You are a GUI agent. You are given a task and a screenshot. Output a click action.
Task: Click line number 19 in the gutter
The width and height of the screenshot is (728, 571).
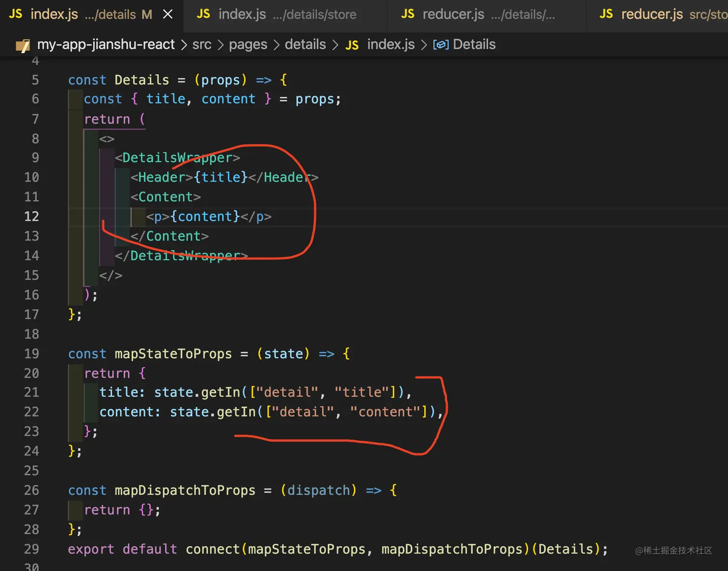[x=31, y=354]
